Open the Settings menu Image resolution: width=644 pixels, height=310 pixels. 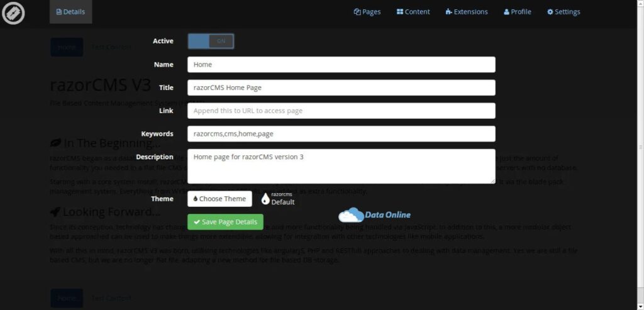pyautogui.click(x=563, y=12)
